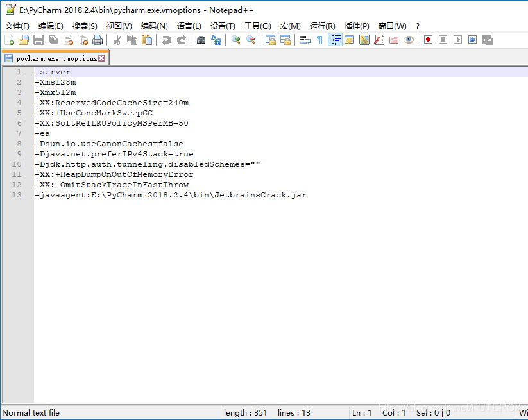
Task: Show the Document Map panel icon
Action: pos(364,40)
